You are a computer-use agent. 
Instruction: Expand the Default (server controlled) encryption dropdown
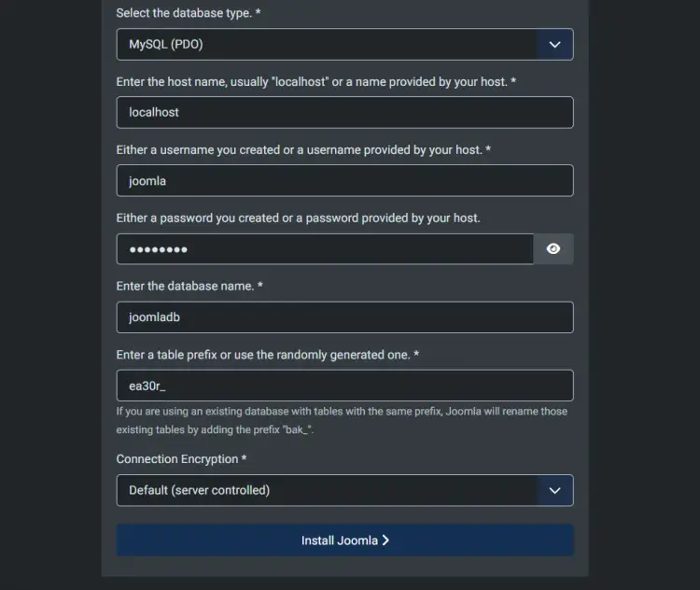tap(327, 490)
